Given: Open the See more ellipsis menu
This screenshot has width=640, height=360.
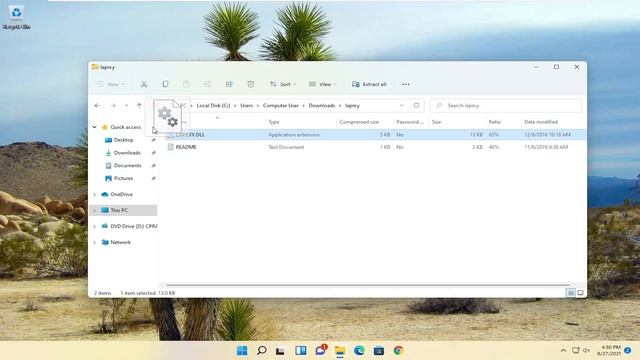Looking at the screenshot, I should (405, 84).
